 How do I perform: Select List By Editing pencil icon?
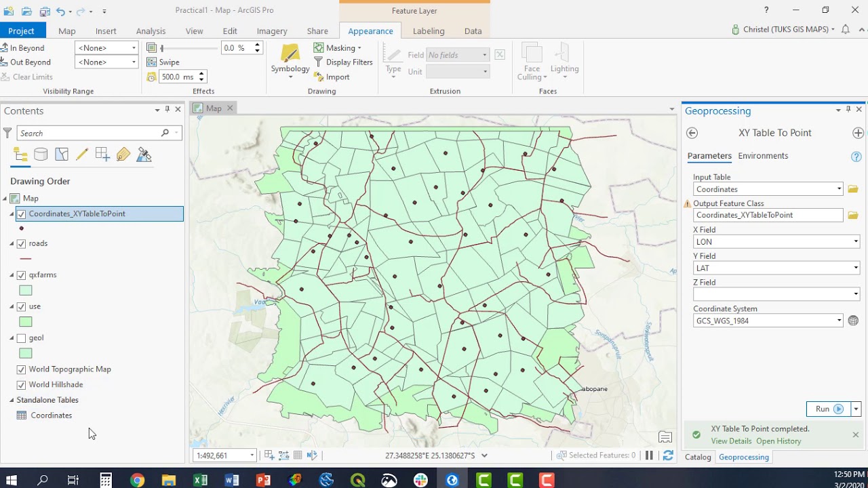(x=82, y=155)
